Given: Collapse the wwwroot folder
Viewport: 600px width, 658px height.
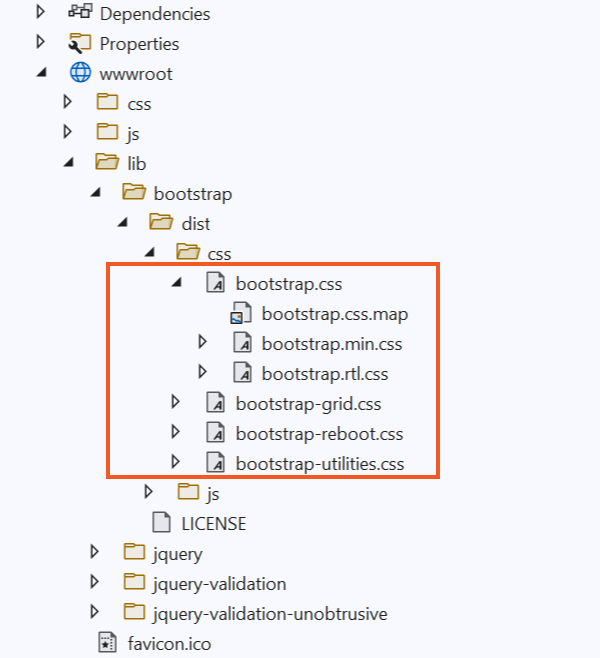Looking at the screenshot, I should tap(41, 73).
